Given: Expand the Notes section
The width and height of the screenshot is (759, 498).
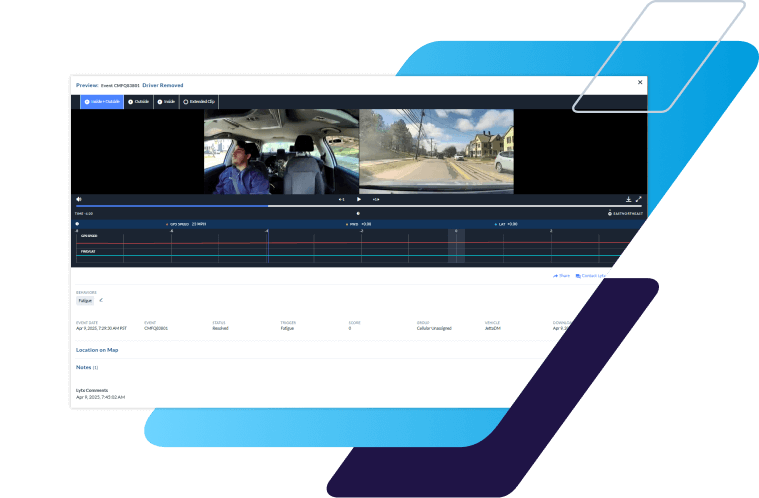Looking at the screenshot, I should [x=86, y=367].
